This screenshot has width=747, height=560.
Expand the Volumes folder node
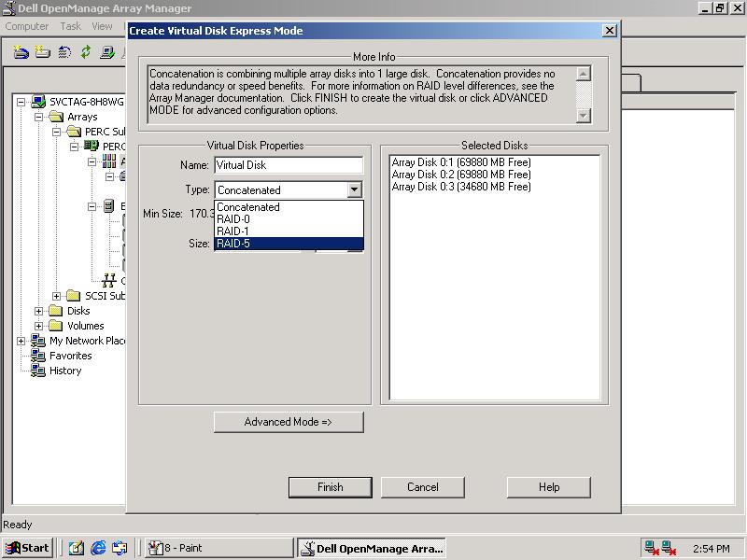coord(38,326)
